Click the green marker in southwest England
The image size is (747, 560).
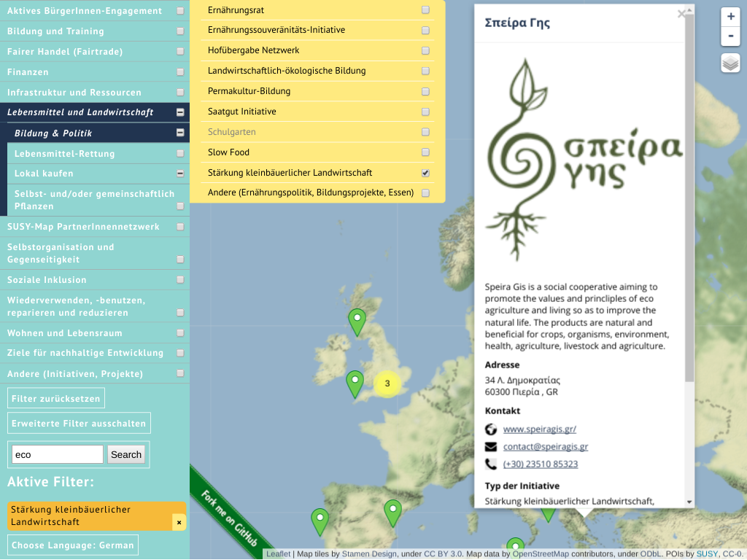[355, 384]
